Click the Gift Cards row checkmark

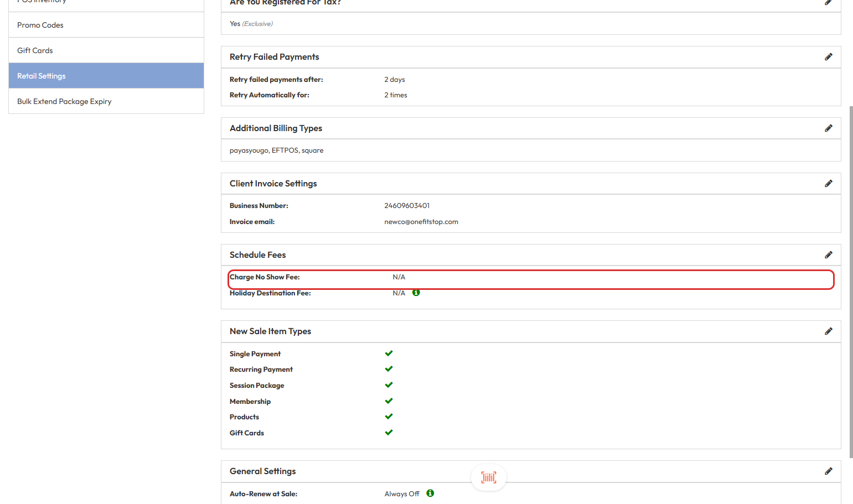click(389, 433)
